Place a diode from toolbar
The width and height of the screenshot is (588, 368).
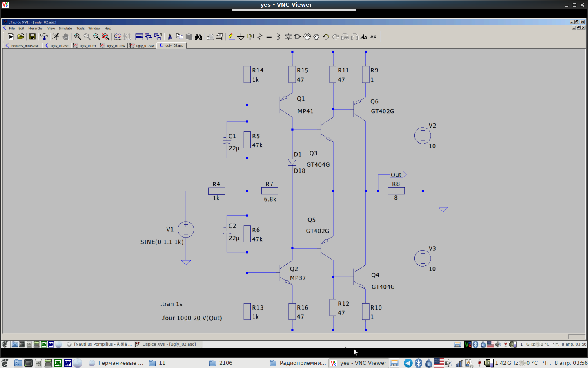(x=288, y=37)
